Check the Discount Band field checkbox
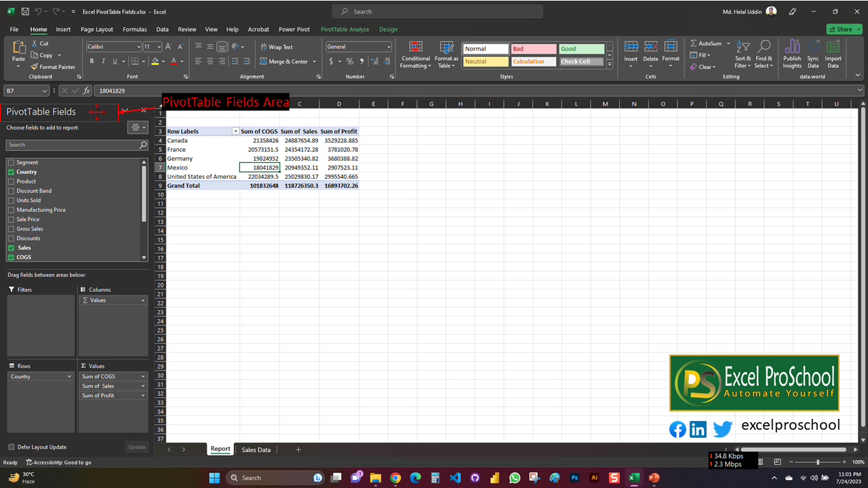Viewport: 868px width, 488px height. tap(11, 191)
